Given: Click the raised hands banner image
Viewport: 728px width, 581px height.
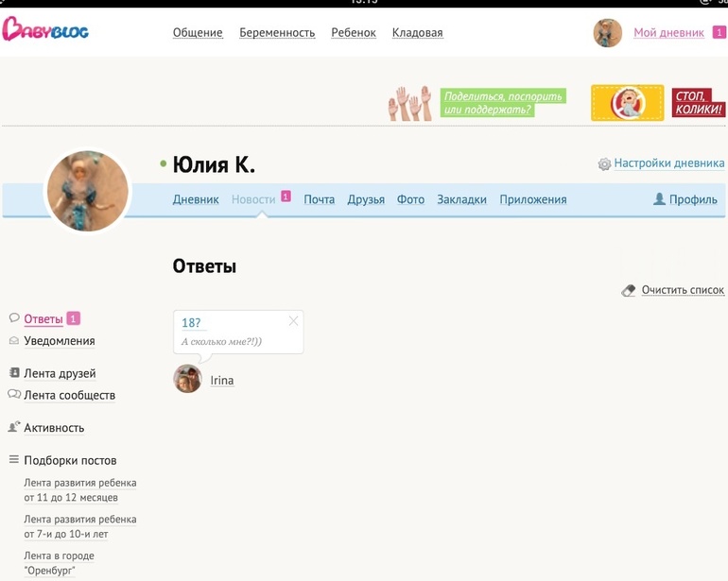Looking at the screenshot, I should coord(409,103).
